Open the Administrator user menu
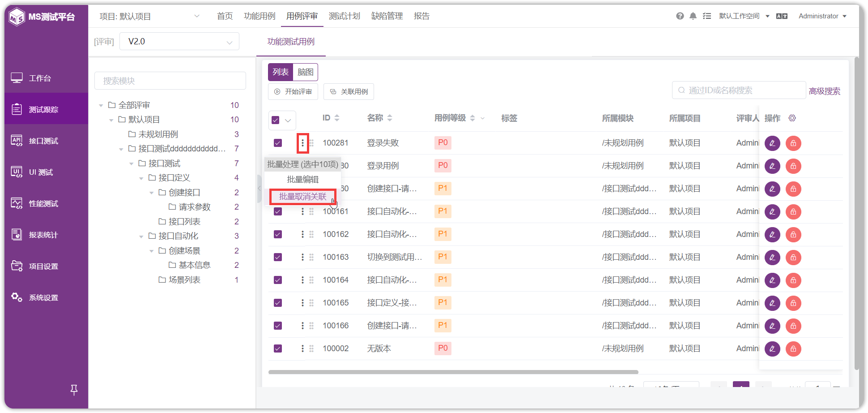 pos(822,16)
